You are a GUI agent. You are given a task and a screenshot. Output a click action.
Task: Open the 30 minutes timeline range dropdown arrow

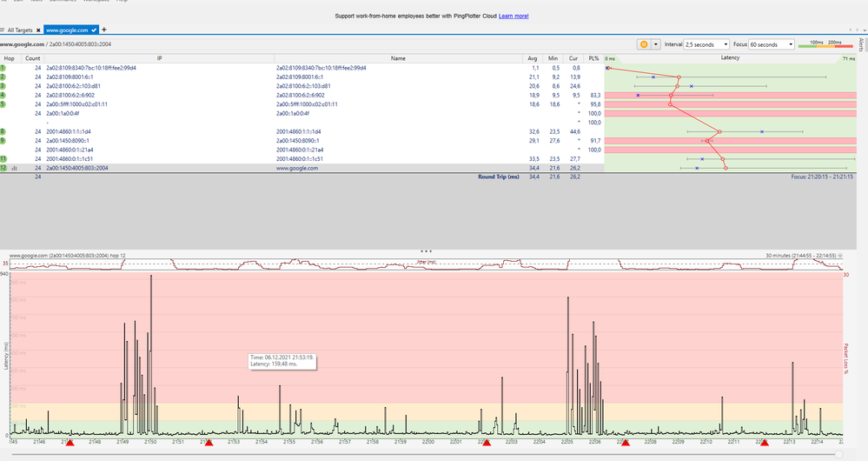pos(839,256)
